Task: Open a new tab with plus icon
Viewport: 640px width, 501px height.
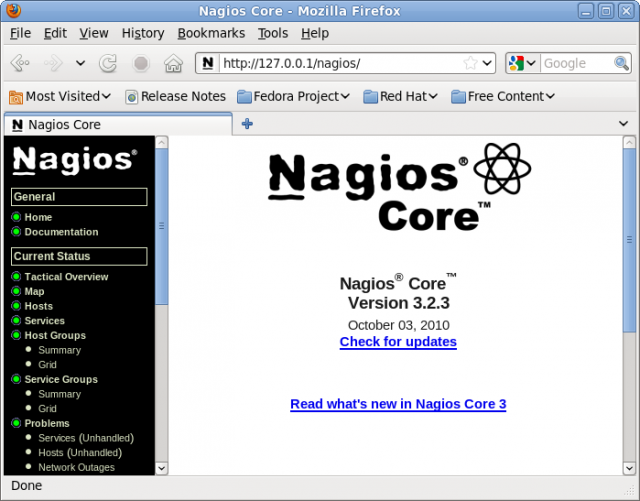Action: click(x=247, y=124)
